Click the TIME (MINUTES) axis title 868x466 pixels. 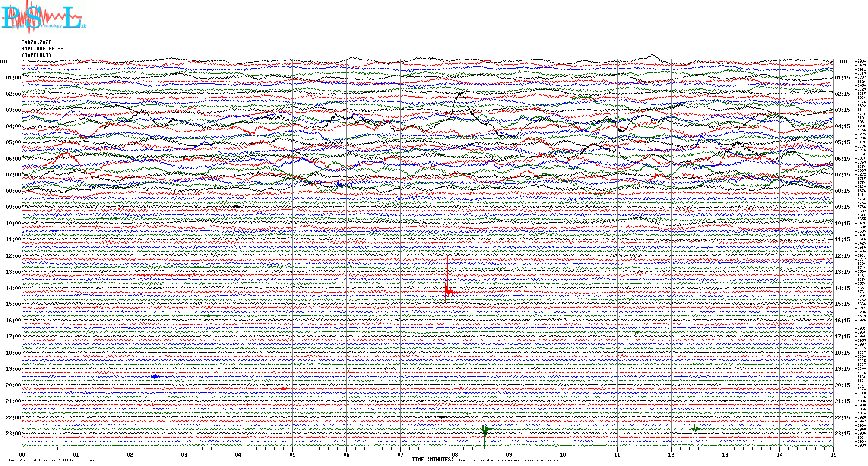click(x=433, y=460)
